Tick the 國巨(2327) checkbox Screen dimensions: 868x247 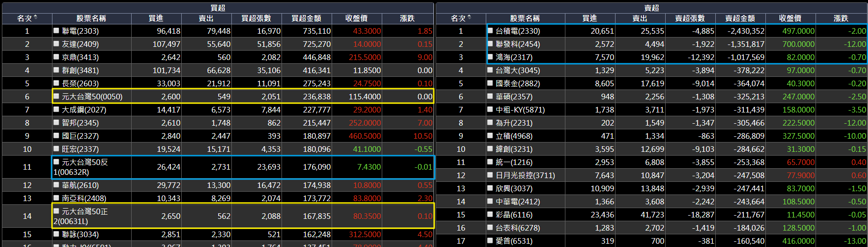point(56,135)
